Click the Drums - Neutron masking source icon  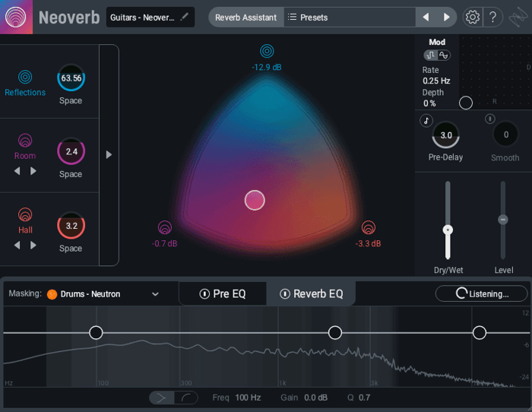(x=52, y=294)
